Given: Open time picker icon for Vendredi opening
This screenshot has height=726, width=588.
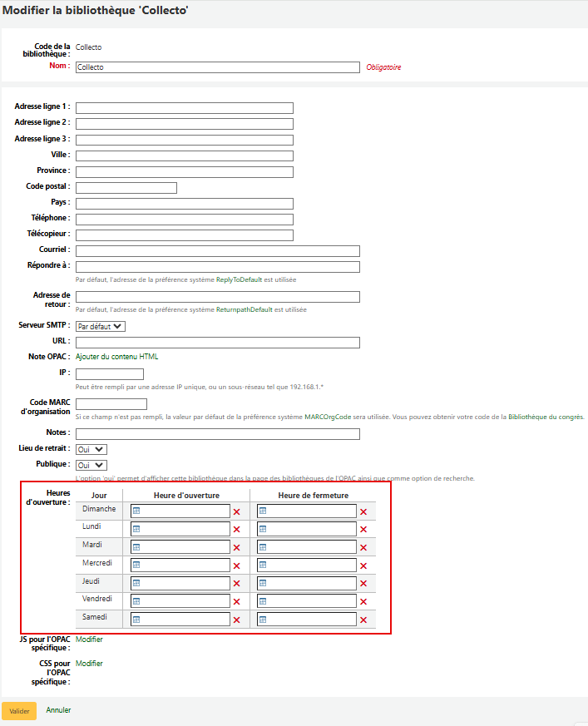Looking at the screenshot, I should [x=136, y=601].
